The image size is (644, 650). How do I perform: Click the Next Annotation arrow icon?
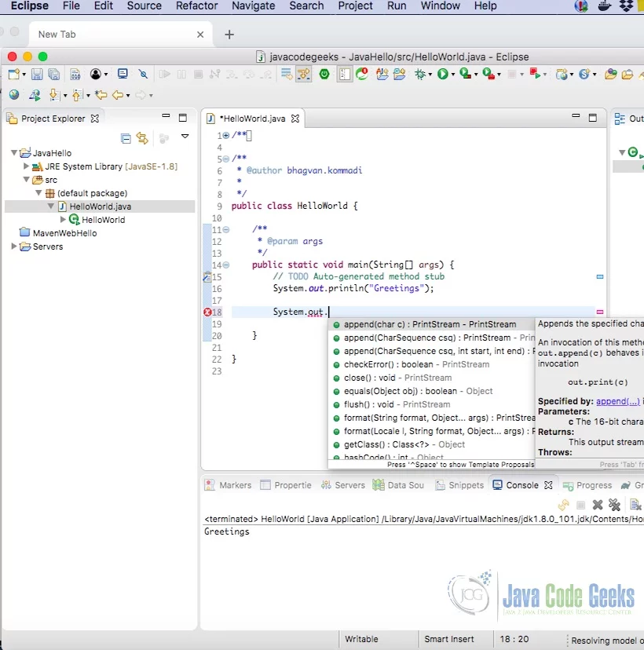(53, 95)
